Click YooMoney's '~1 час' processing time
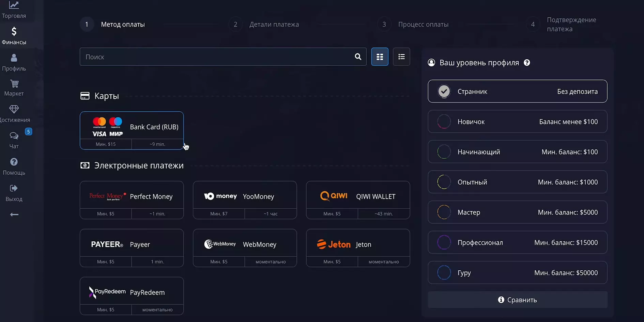This screenshot has height=322, width=644. (271, 214)
